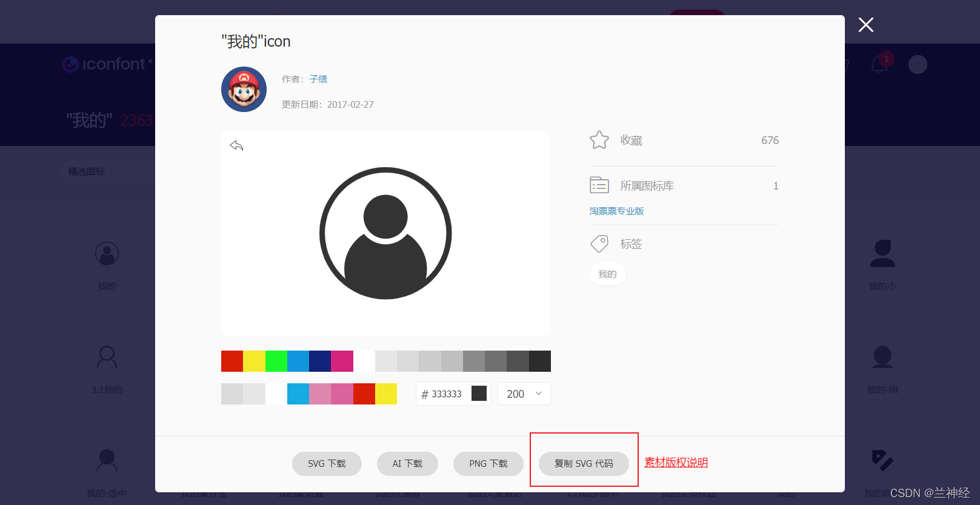
Task: Open author 子绩 profile link
Action: [x=318, y=79]
